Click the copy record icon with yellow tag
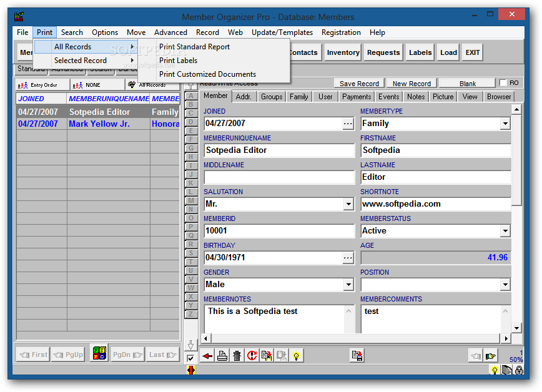The width and height of the screenshot is (542, 392). 267,356
